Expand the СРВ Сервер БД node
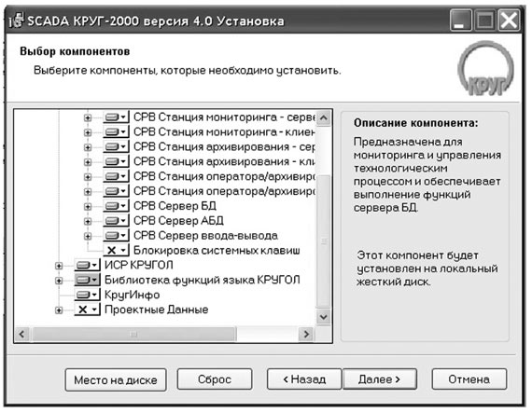 pos(88,207)
